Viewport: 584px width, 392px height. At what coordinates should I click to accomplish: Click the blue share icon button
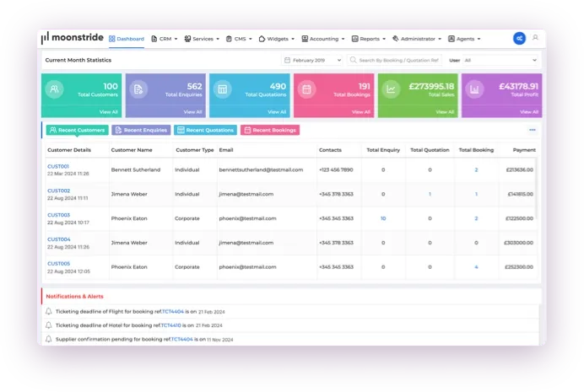pos(519,38)
